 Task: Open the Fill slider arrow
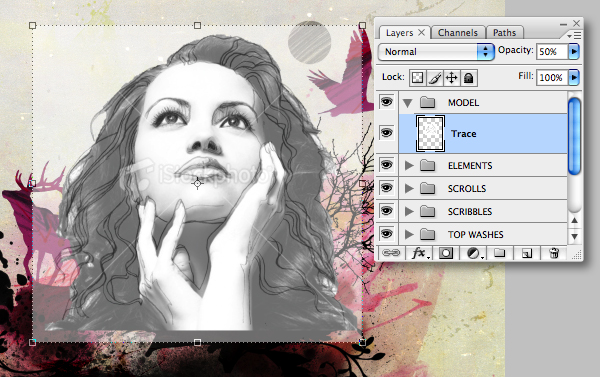pyautogui.click(x=574, y=78)
